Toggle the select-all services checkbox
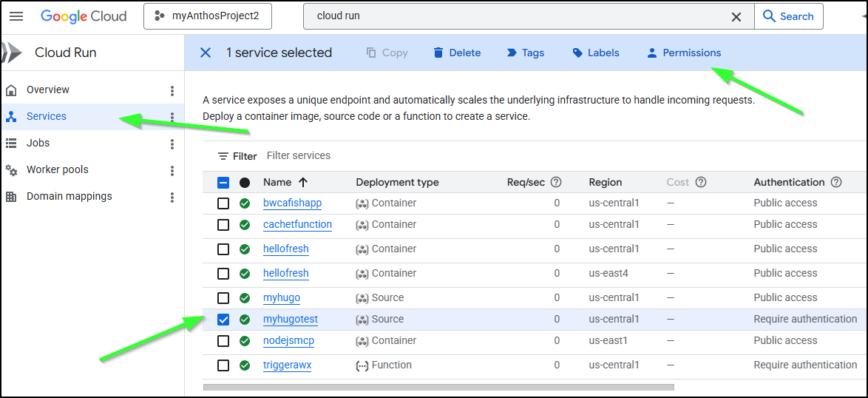The image size is (868, 398). pyautogui.click(x=223, y=183)
